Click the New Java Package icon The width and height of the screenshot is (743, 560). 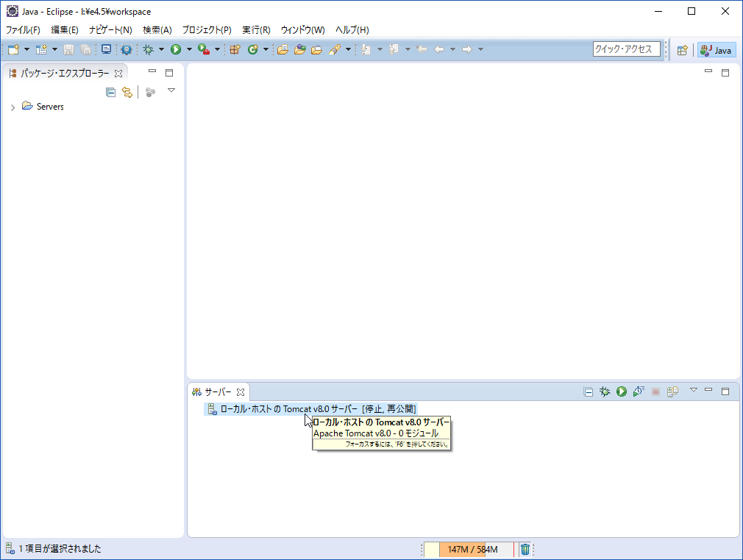pyautogui.click(x=235, y=49)
